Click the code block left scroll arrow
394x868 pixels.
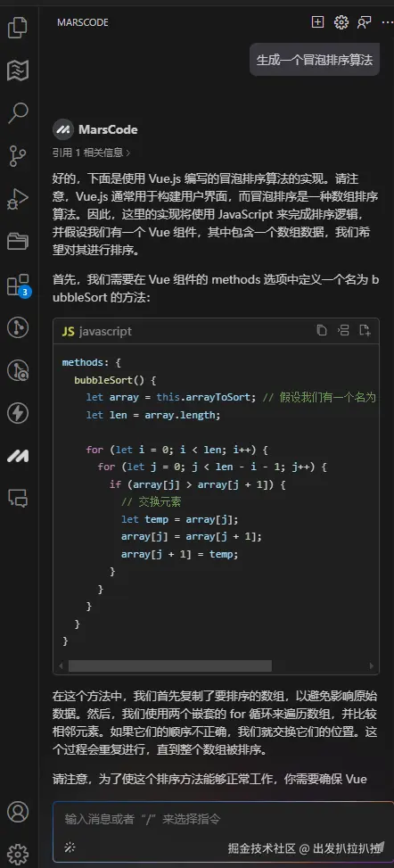[61, 666]
